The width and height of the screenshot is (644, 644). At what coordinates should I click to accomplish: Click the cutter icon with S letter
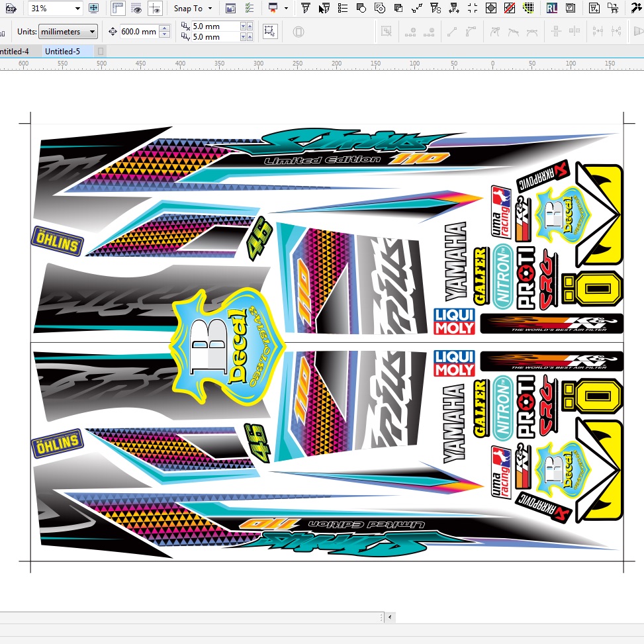coord(436,8)
